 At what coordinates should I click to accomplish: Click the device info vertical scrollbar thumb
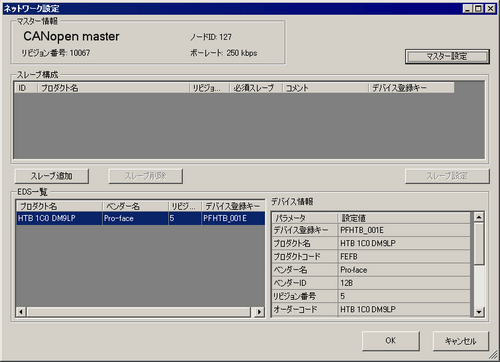pyautogui.click(x=479, y=244)
